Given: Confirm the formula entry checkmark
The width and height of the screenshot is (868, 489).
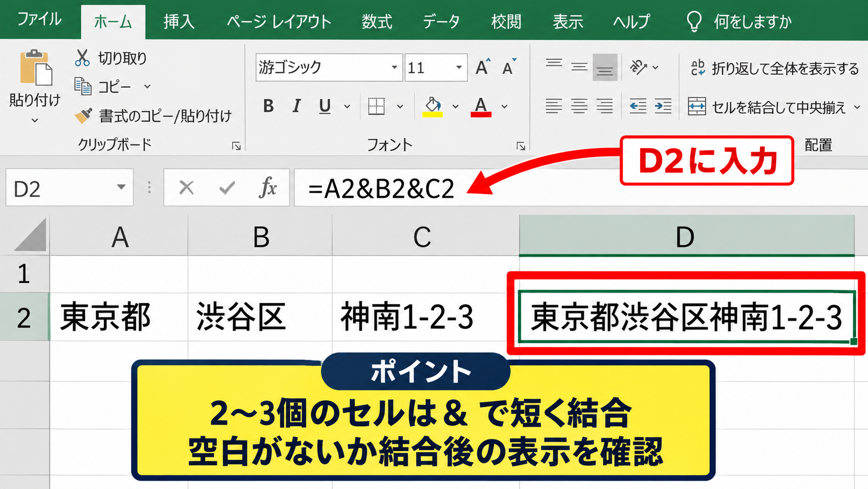Looking at the screenshot, I should click(x=227, y=188).
